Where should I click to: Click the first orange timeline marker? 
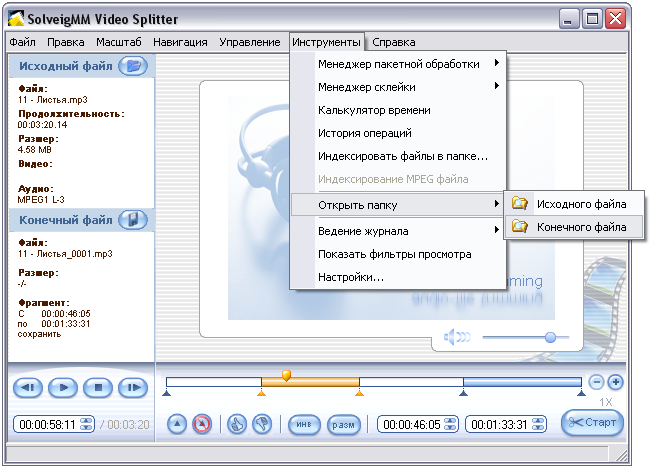coord(261,392)
